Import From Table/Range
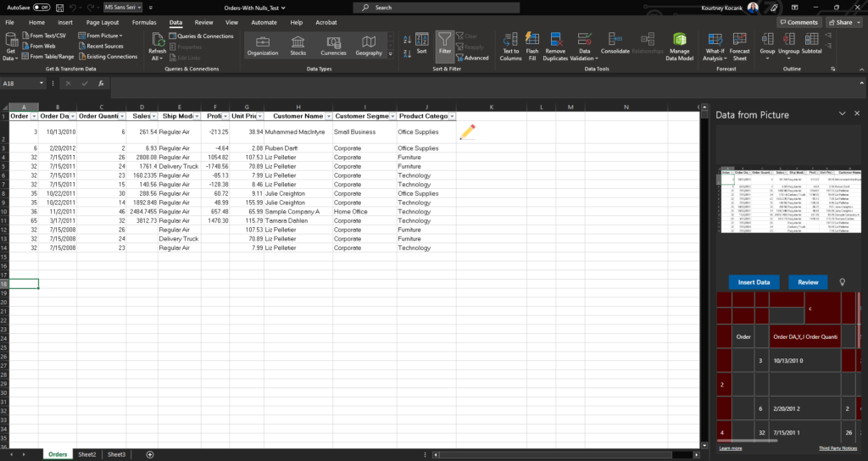This screenshot has height=461, width=868. point(47,57)
